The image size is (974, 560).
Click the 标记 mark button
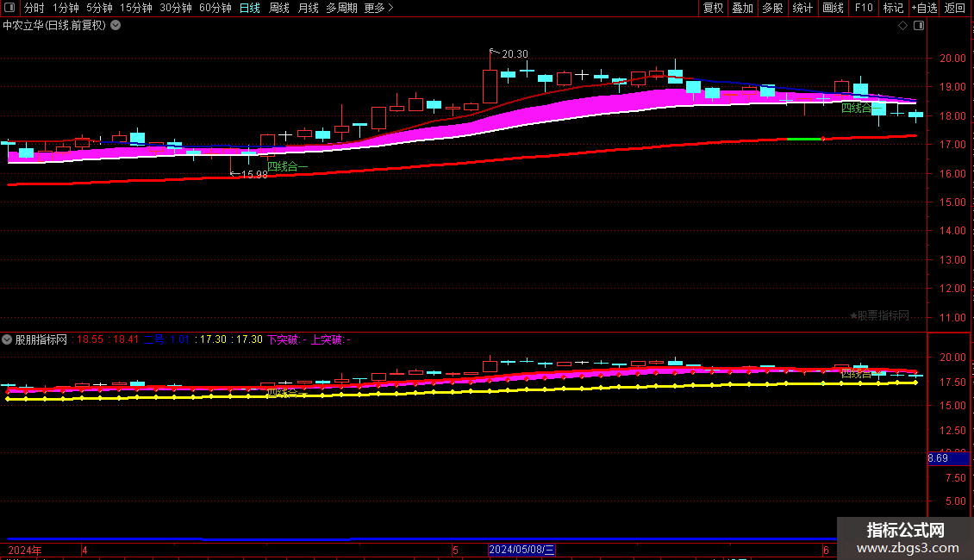[893, 8]
